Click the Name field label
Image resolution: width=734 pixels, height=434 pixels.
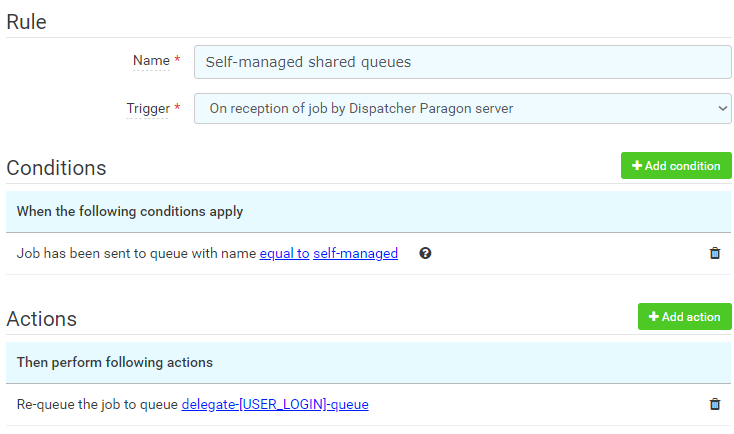pos(151,61)
